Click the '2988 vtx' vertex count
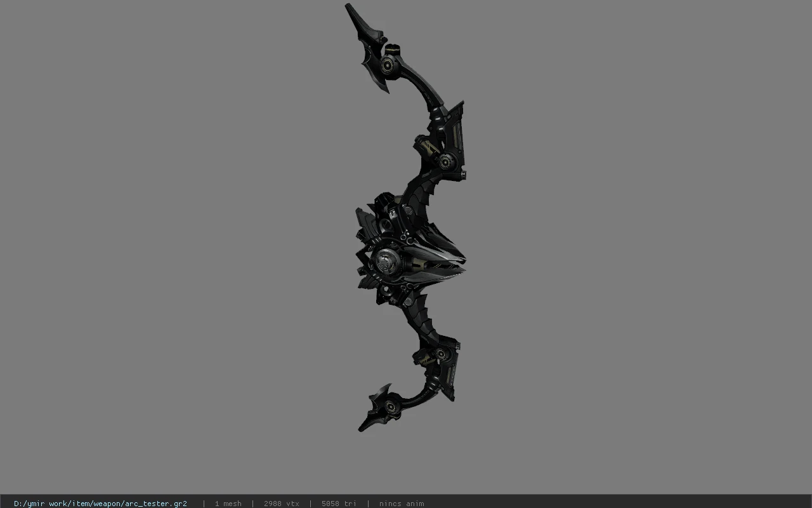The height and width of the screenshot is (508, 812). [x=281, y=504]
